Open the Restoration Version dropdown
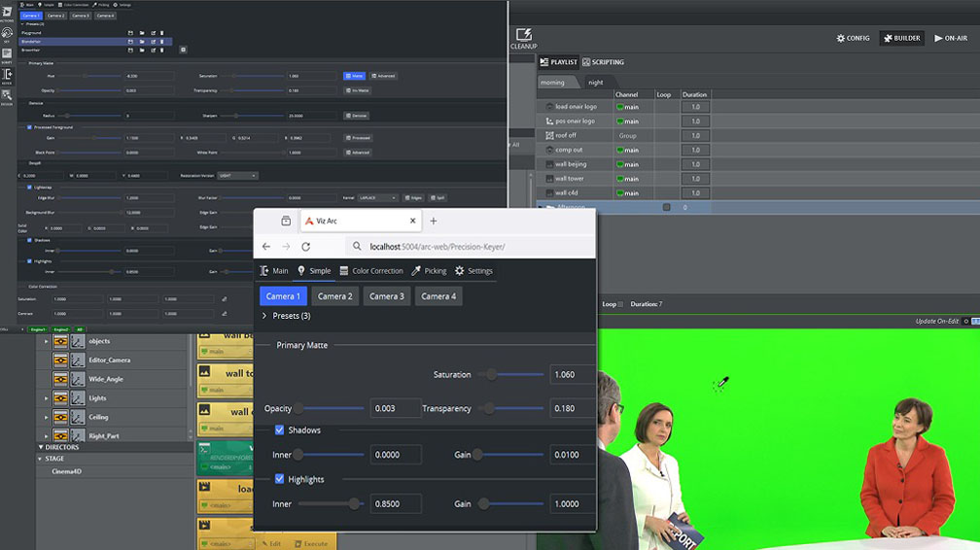Viewport: 980px width, 550px height. 238,176
